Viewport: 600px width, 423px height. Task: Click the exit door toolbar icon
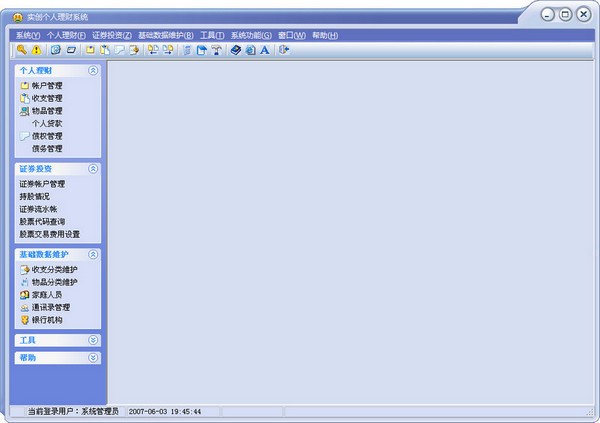coord(284,50)
